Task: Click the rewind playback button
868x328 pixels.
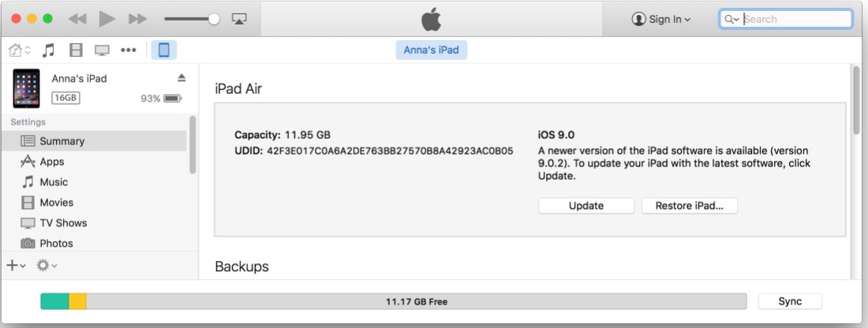Action: tap(77, 19)
